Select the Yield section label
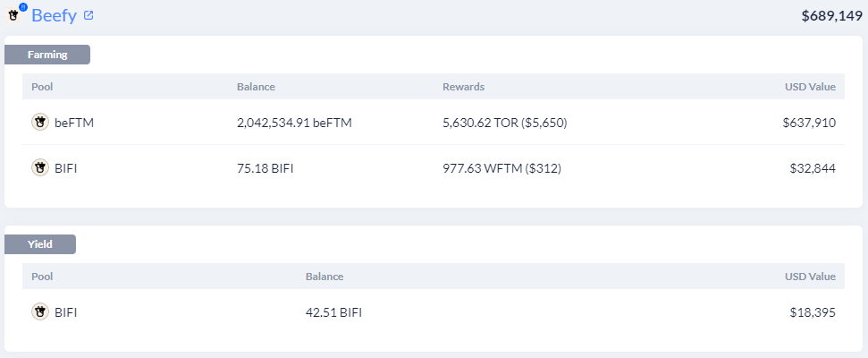The image size is (868, 358). pos(40,244)
